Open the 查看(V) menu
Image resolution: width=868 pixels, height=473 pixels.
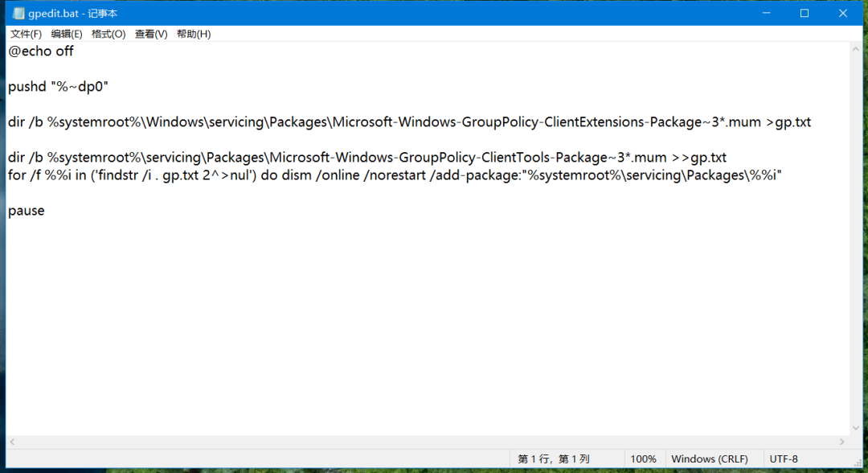pyautogui.click(x=151, y=34)
